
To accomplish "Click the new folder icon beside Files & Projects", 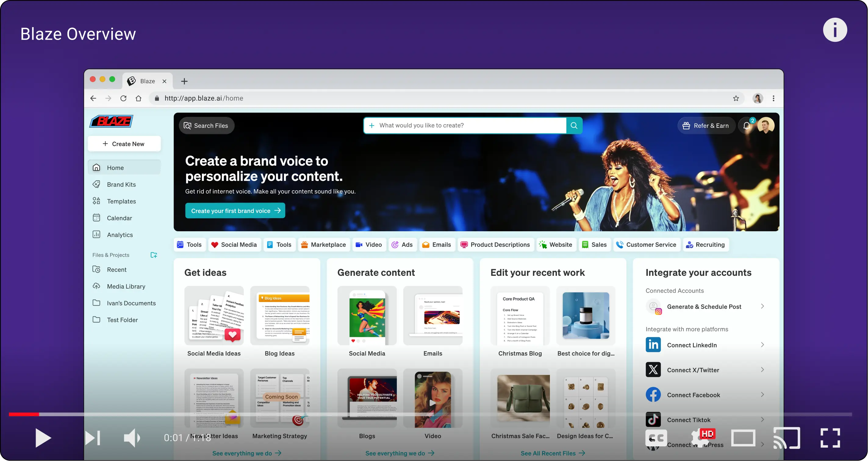I will 154,255.
